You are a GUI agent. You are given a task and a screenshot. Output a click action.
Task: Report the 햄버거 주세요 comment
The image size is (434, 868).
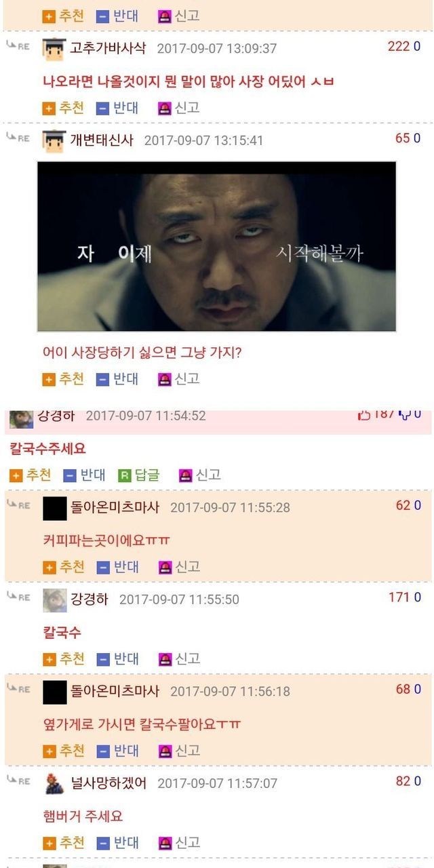(178, 843)
